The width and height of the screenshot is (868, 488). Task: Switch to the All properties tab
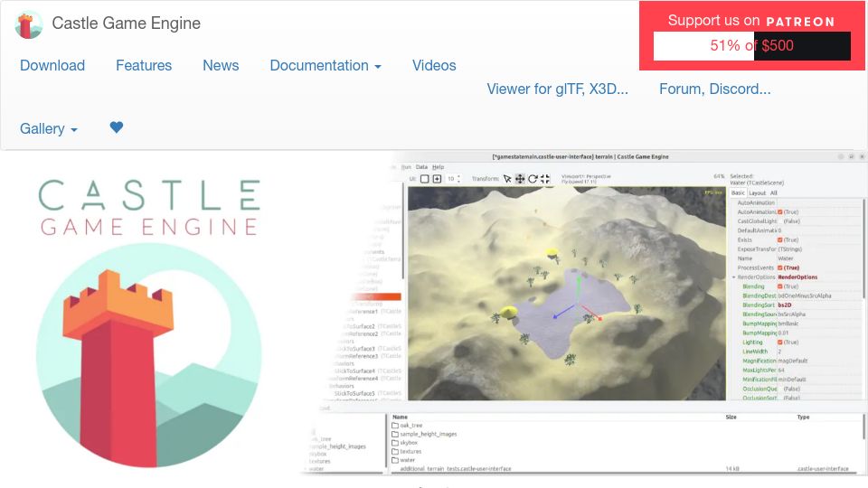pos(774,193)
